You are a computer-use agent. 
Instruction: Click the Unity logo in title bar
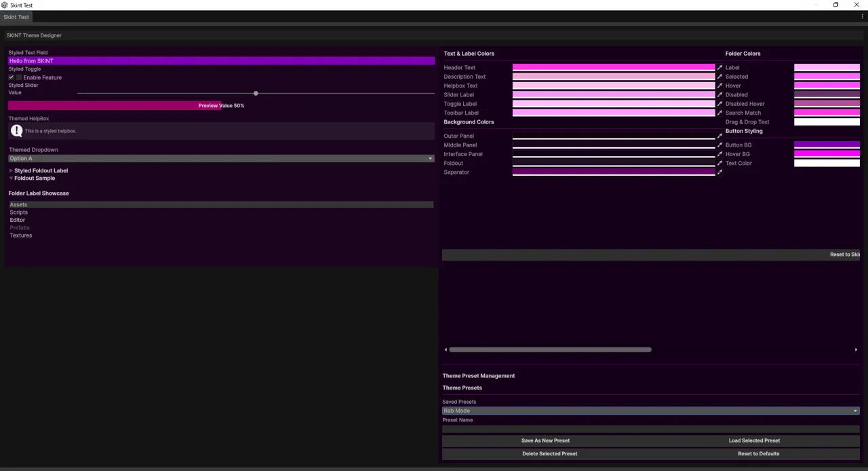pyautogui.click(x=5, y=5)
